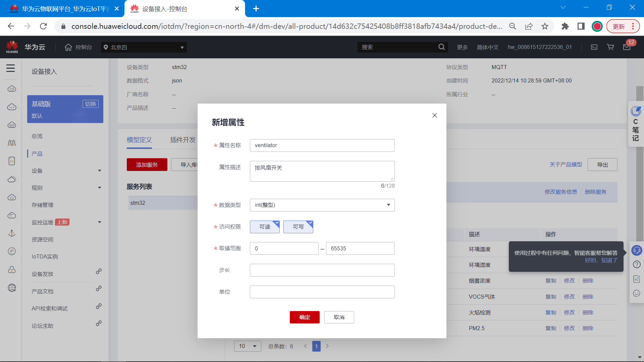This screenshot has width=644, height=362.
Task: Open the browser extensions puzzle icon
Action: click(x=565, y=26)
